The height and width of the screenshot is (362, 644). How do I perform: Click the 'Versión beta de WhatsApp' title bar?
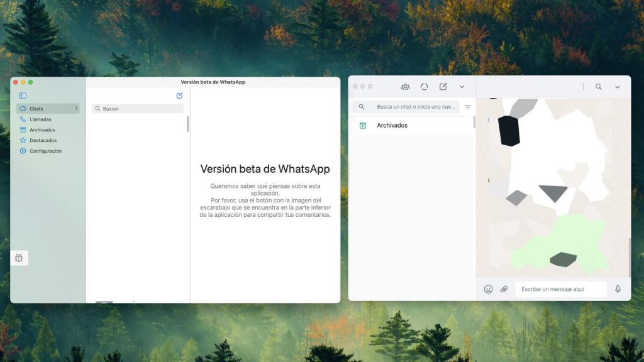(213, 82)
